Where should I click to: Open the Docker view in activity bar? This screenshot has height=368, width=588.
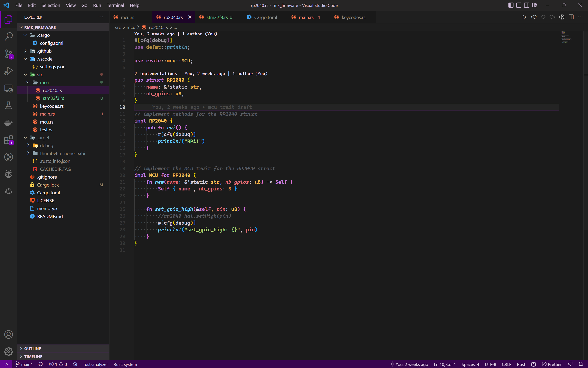point(9,123)
